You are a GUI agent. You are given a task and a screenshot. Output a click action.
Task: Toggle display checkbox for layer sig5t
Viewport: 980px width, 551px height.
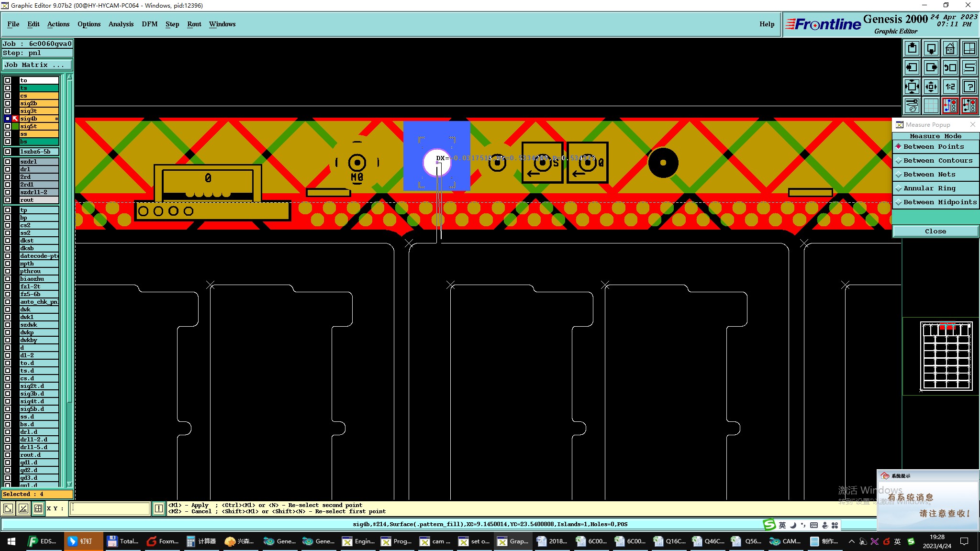click(8, 126)
